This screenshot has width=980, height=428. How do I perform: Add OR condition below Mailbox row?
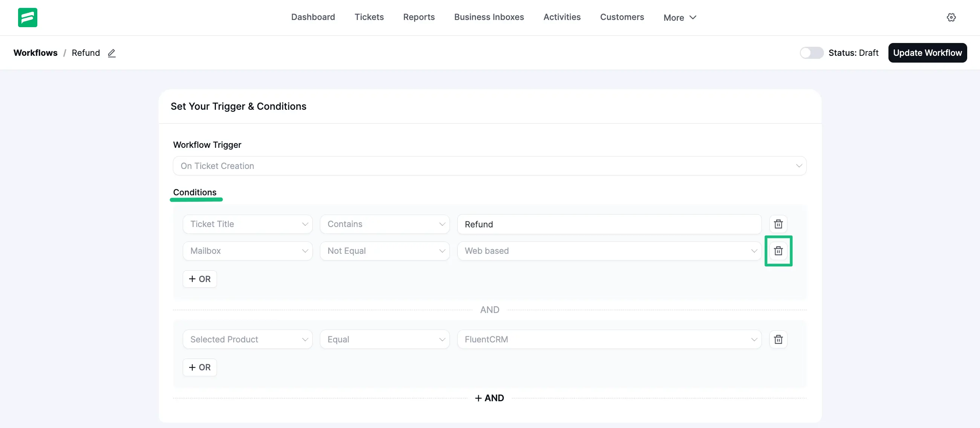(x=200, y=279)
